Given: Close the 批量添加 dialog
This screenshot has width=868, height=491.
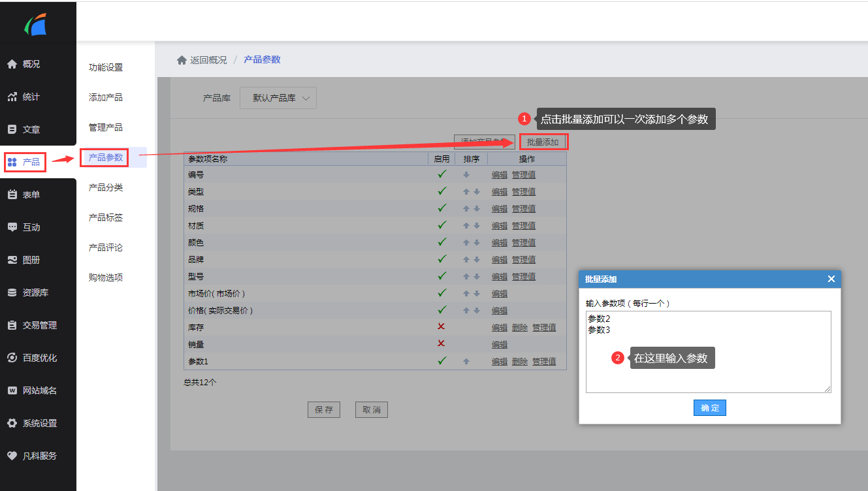Looking at the screenshot, I should click(831, 279).
